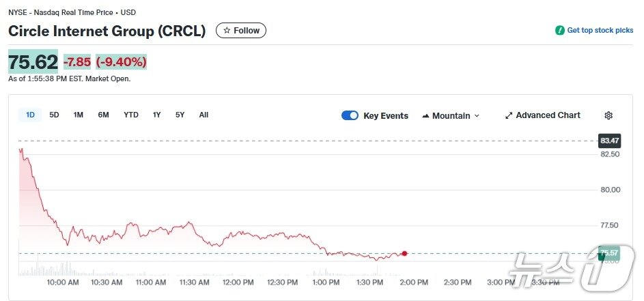The width and height of the screenshot is (644, 301).
Task: Follow Circle Internet Group stock
Action: click(241, 31)
